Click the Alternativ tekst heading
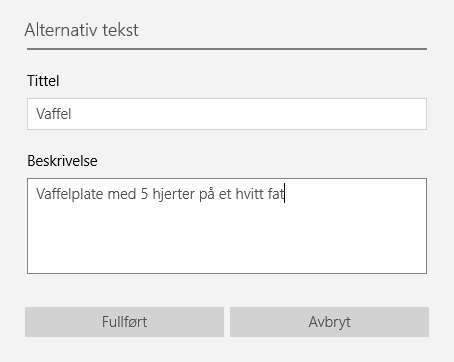 [x=81, y=30]
